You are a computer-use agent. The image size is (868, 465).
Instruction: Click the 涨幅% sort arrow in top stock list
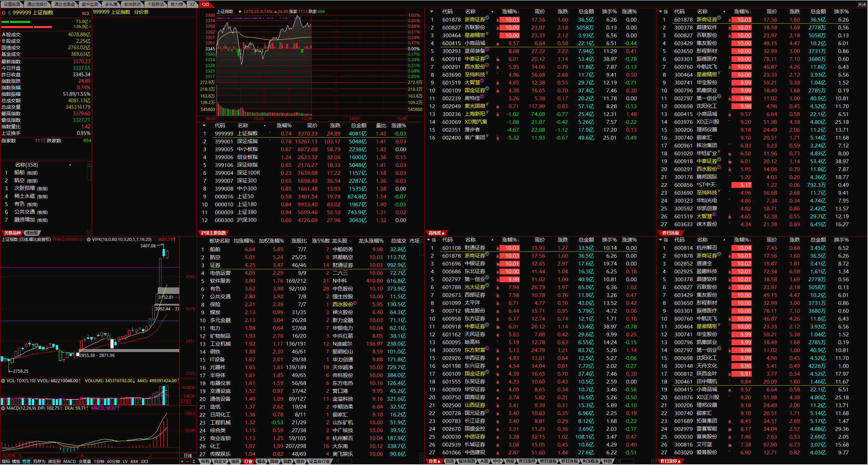[519, 12]
